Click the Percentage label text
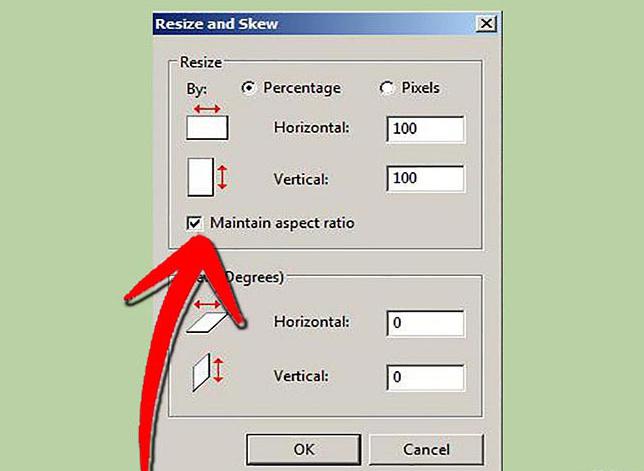Image resolution: width=644 pixels, height=471 pixels. (x=302, y=88)
